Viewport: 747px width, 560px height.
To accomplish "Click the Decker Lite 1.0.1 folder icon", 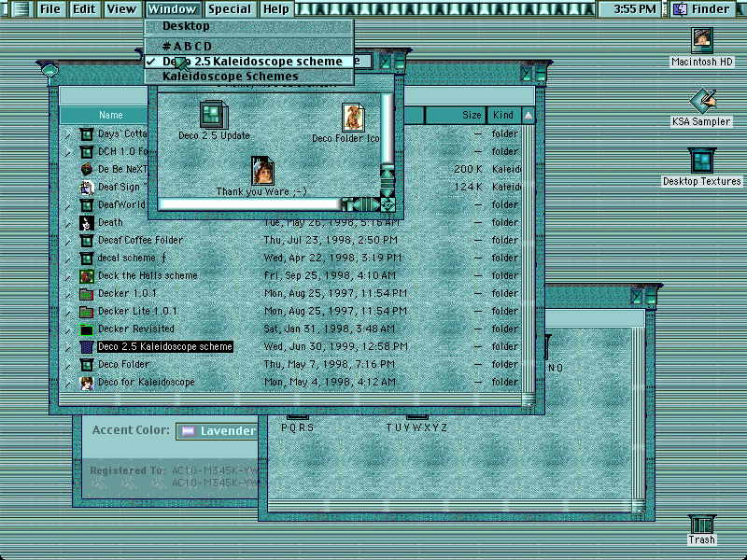I will (86, 312).
